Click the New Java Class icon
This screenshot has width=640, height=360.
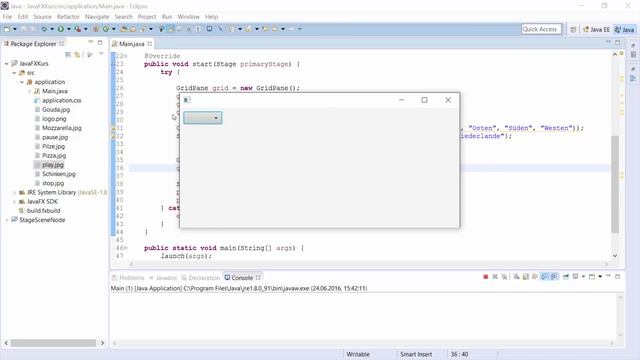[106, 29]
